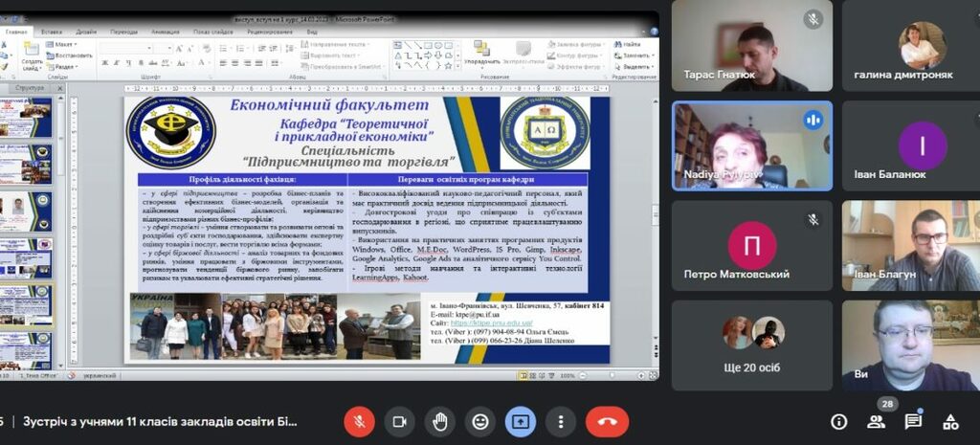Show the participants list with 28 people

coord(876,421)
